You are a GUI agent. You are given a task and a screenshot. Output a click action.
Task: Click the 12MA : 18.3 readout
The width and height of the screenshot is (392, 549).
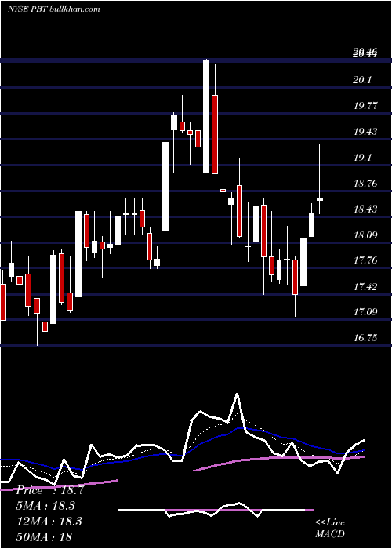pos(49,521)
